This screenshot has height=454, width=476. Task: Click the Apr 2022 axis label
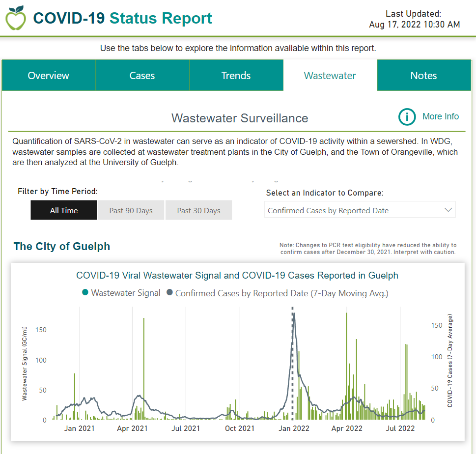[347, 428]
